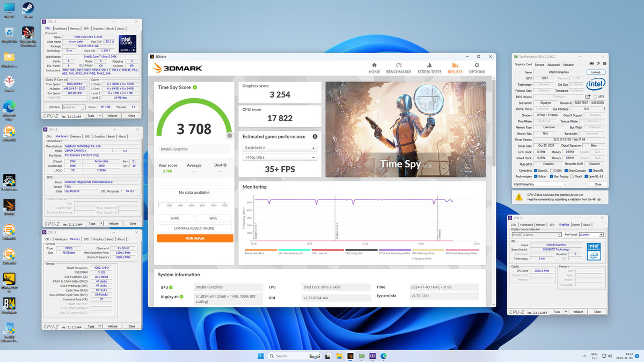Switch to Validation tab in GPU-Z

click(568, 65)
